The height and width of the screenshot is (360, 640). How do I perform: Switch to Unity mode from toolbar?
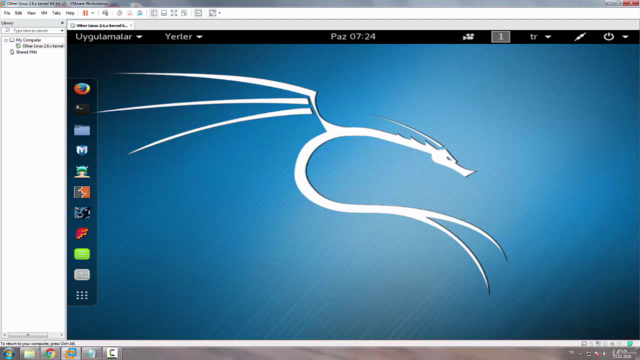[184, 13]
